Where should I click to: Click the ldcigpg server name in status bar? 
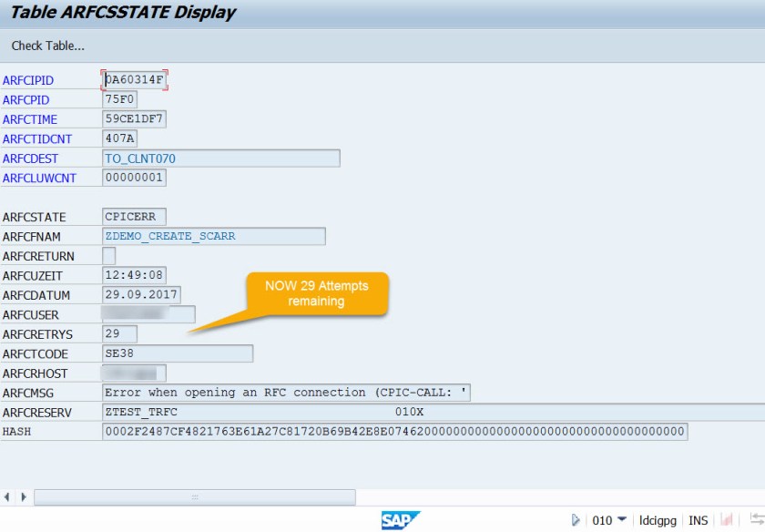658,521
